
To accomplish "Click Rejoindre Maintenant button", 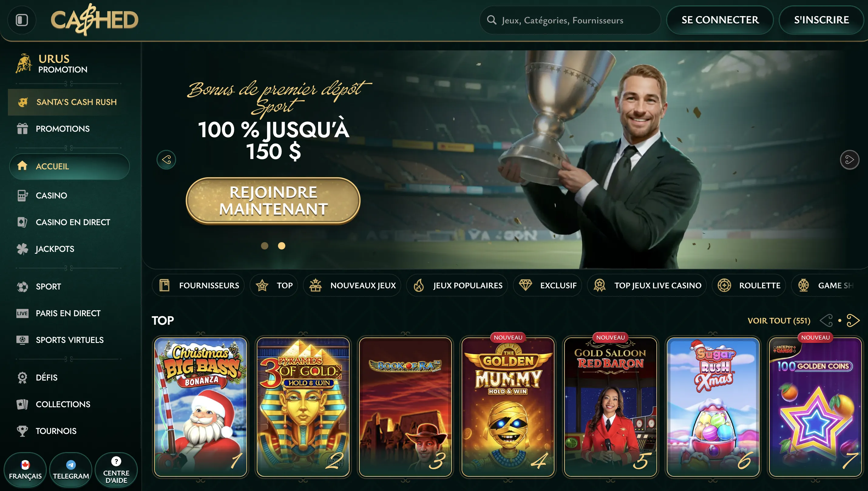I will point(273,201).
